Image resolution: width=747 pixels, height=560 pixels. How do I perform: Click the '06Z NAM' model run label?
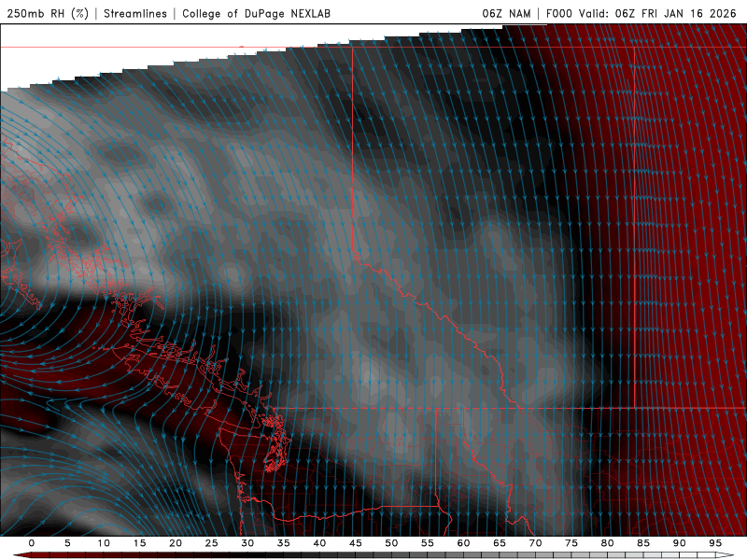(x=506, y=13)
